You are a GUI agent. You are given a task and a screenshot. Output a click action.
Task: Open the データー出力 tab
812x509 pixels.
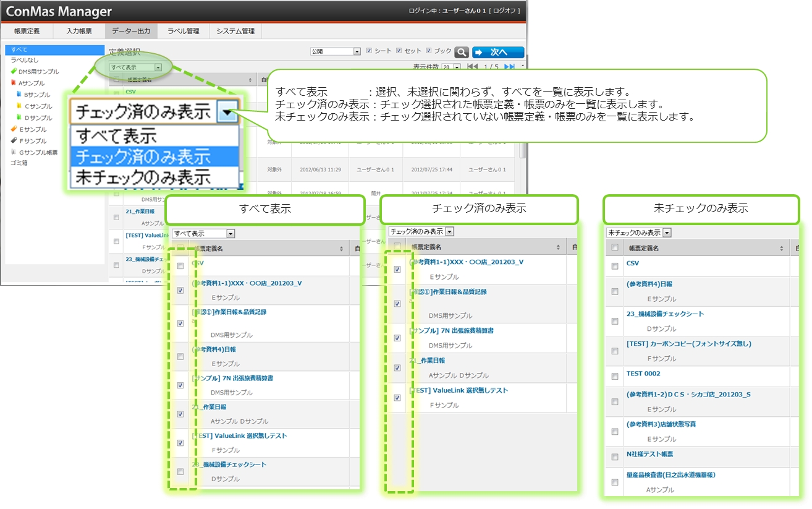[x=131, y=31]
